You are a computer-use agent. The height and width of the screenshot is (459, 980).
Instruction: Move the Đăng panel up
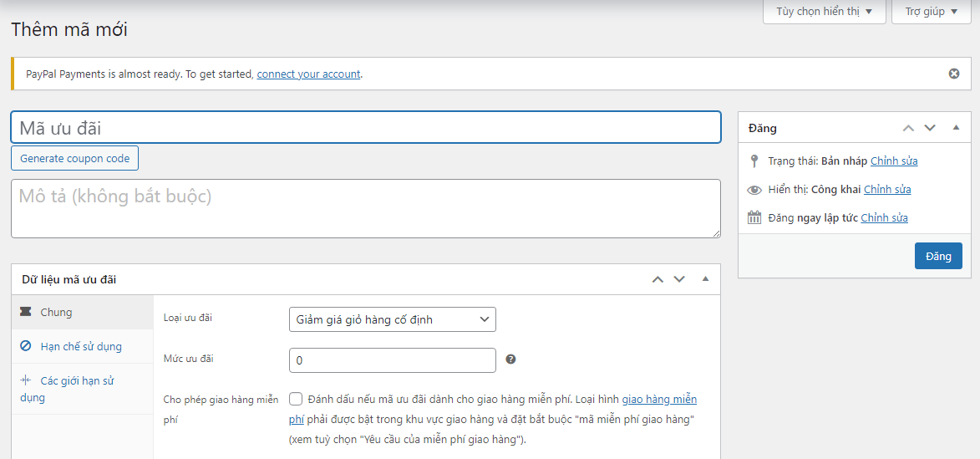point(908,128)
